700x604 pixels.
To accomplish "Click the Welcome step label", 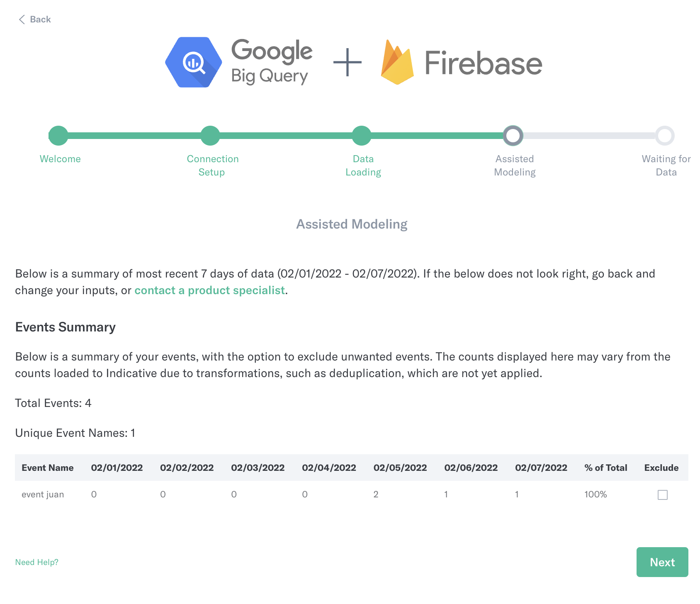I will (60, 159).
